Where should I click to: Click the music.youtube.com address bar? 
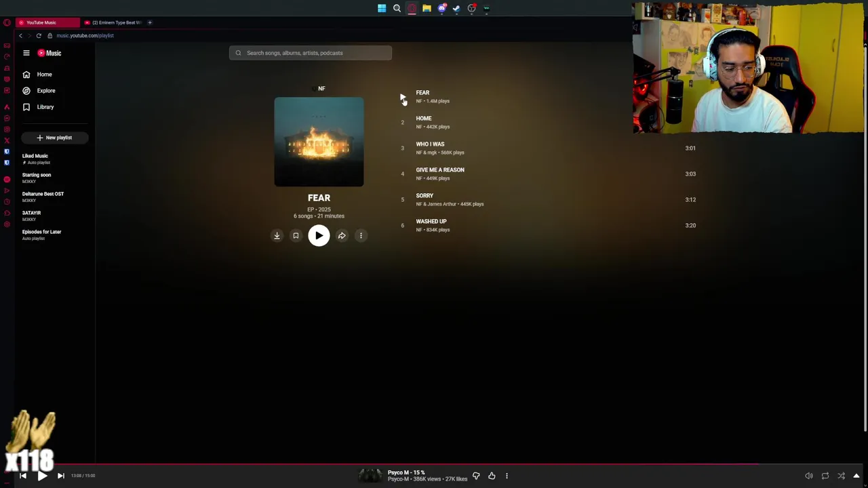click(x=85, y=35)
